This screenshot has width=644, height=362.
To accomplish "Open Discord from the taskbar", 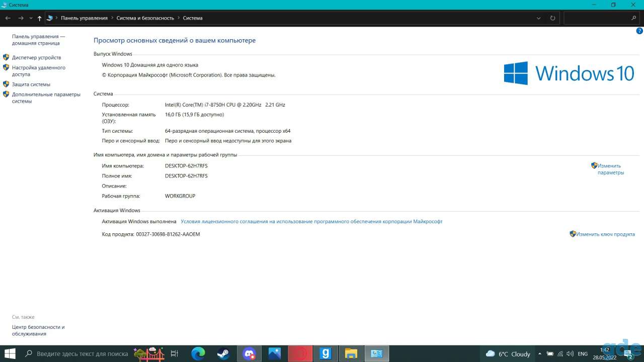I will 249,353.
